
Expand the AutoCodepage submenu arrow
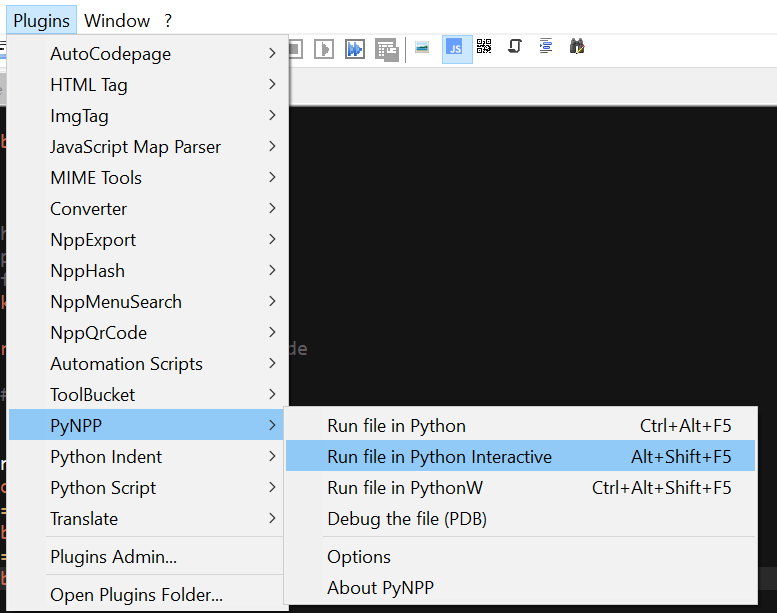tap(272, 53)
